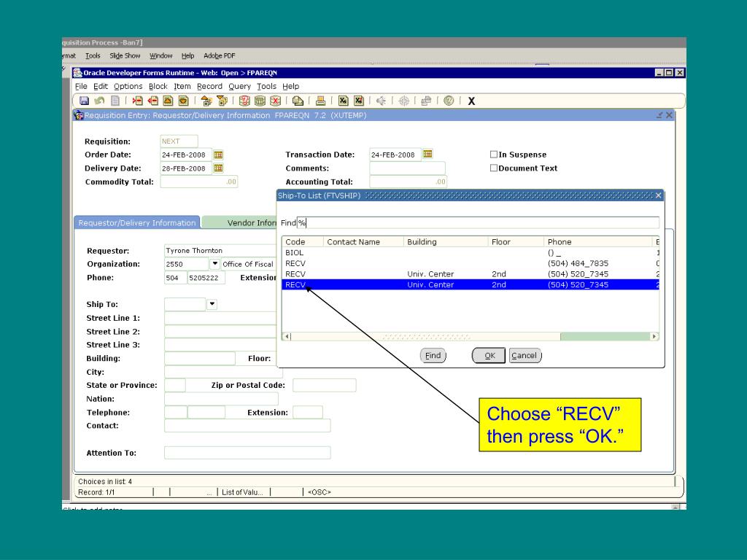Click the first Extract Data Excel icon
The height and width of the screenshot is (560, 747).
pos(343,101)
